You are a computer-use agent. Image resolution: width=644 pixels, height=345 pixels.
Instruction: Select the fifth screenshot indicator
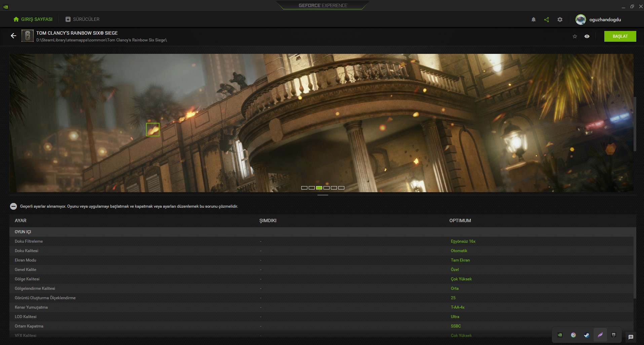[x=334, y=188]
